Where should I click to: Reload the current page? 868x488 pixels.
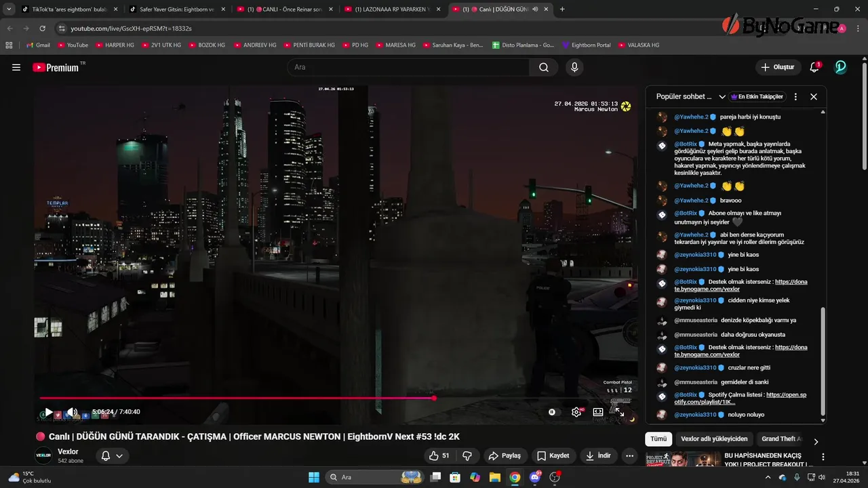(x=42, y=28)
